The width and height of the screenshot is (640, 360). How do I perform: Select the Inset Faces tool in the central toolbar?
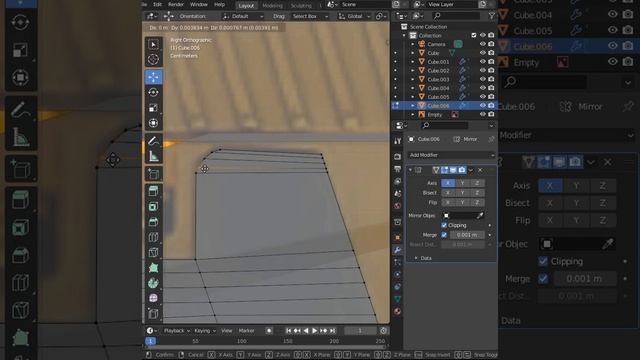click(153, 207)
